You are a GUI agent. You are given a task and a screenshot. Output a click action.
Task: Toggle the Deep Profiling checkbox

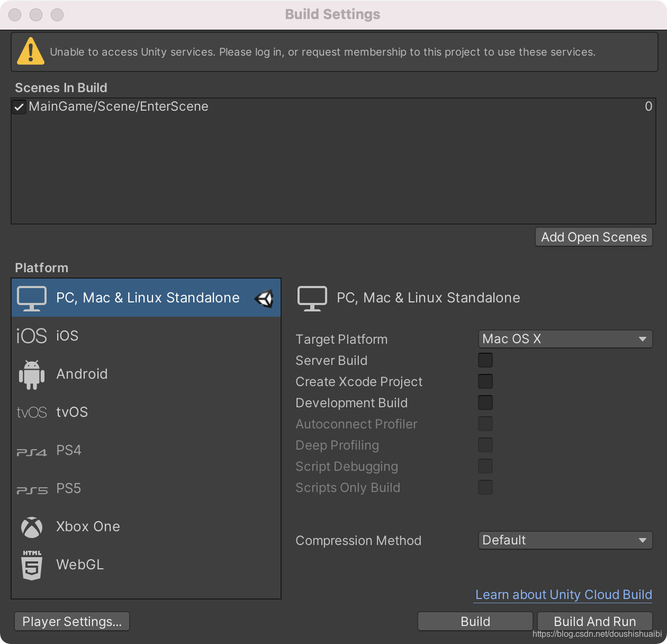(485, 445)
